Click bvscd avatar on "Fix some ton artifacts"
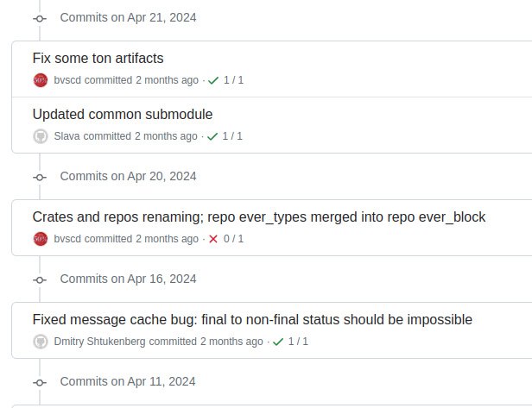Screen dimensions: 532x408 click(40, 80)
